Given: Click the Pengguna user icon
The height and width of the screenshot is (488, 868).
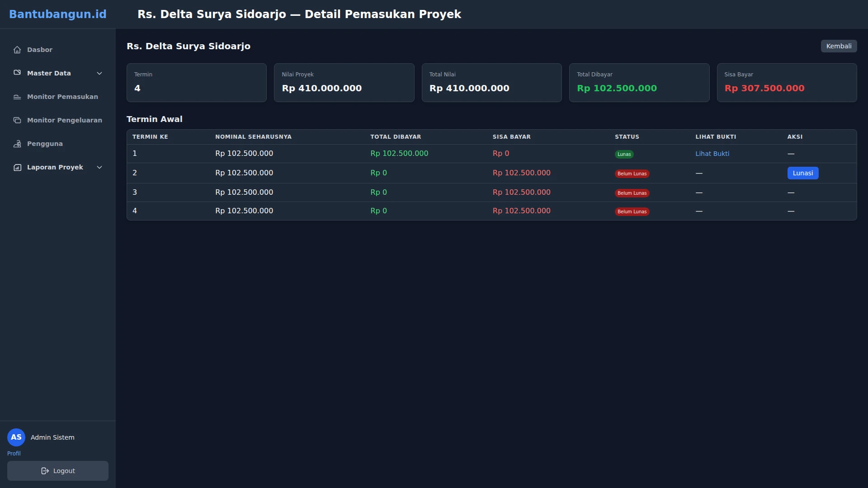Looking at the screenshot, I should pos(17,144).
